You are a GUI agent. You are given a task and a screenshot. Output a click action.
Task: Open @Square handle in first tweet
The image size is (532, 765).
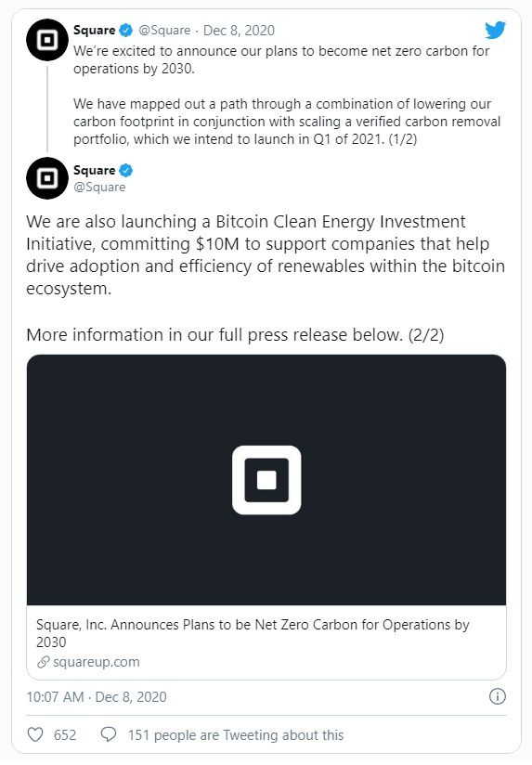coord(164,31)
